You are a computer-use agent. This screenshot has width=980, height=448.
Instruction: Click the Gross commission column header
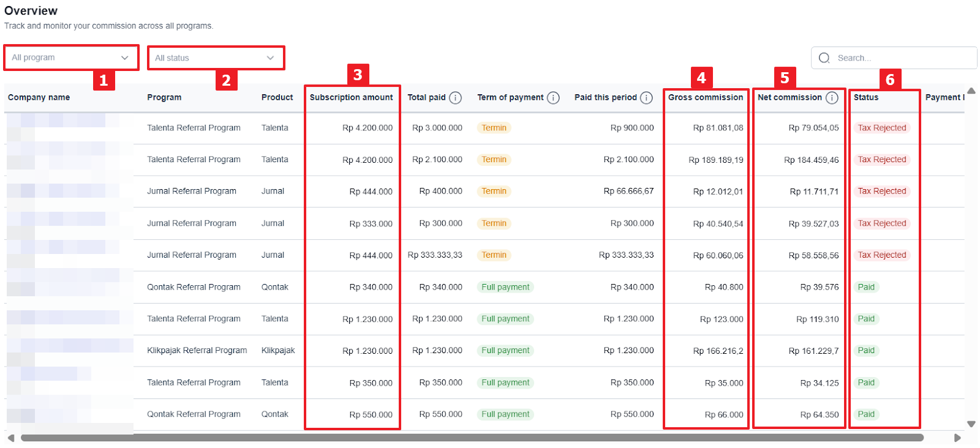coord(705,97)
